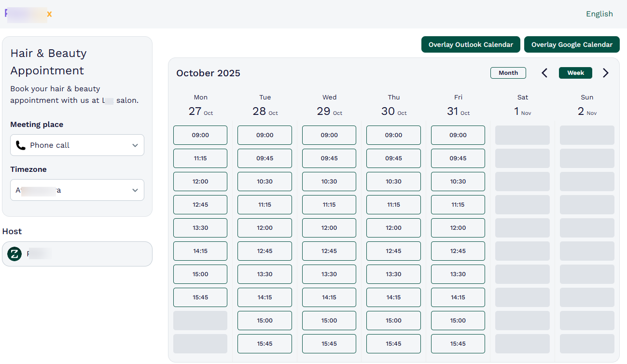Click the phone icon in Meeting place field
Viewport: 627px width, 364px height.
click(21, 145)
